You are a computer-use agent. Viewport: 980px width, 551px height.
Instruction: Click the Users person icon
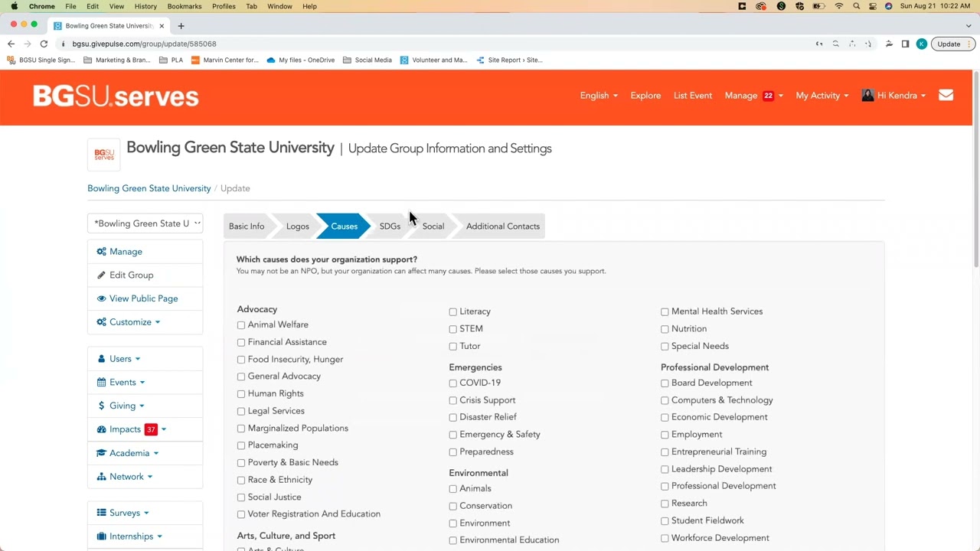click(102, 359)
